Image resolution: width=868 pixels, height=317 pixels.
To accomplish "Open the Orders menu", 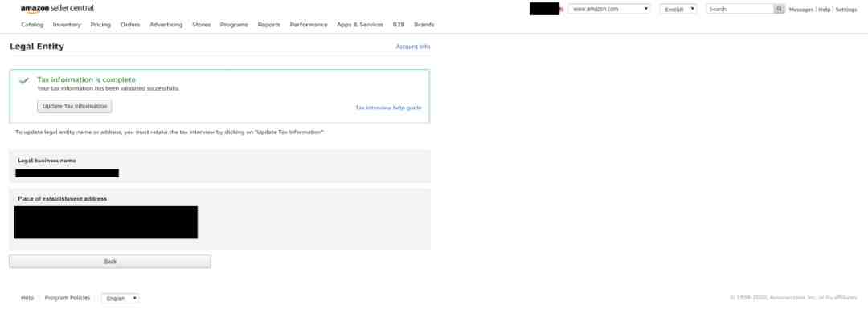I will pyautogui.click(x=130, y=25).
